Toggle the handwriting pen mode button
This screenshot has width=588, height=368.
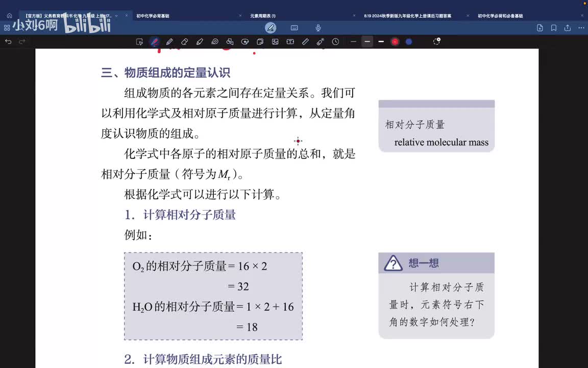271,28
